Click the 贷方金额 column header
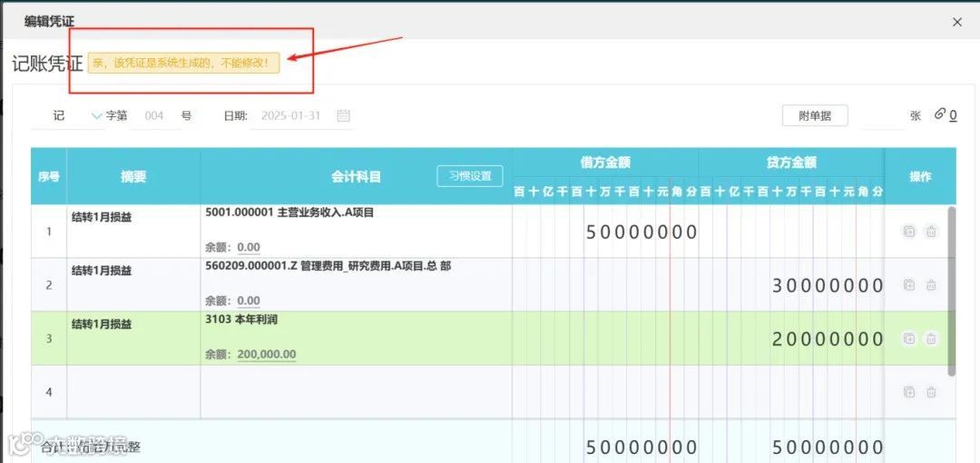This screenshot has height=463, width=980. pyautogui.click(x=791, y=163)
